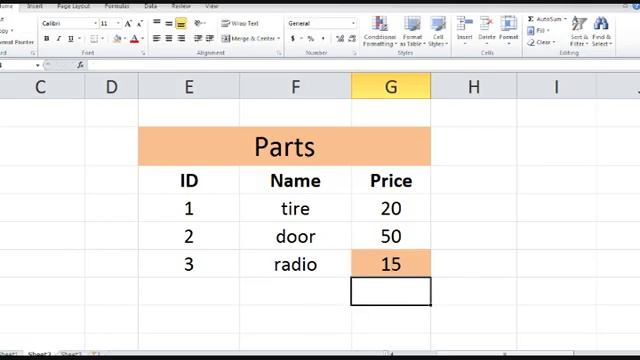Expand the Name Box dropdown arrow
This screenshot has width=640, height=360.
(38, 65)
